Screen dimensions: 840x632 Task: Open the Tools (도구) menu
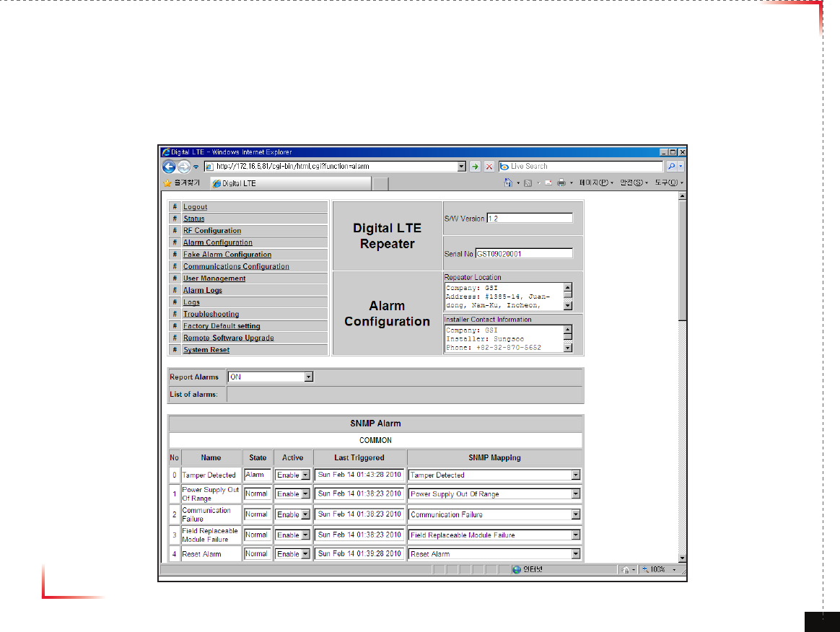[668, 183]
